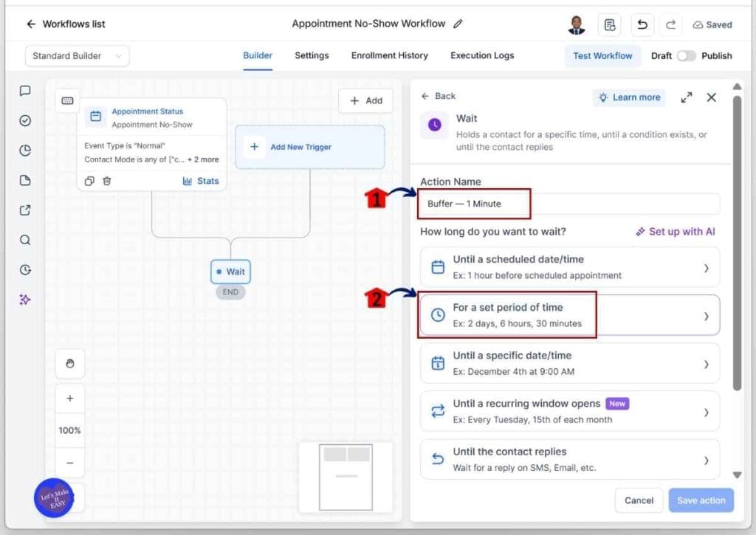Click the END node label
756x535 pixels.
[230, 292]
